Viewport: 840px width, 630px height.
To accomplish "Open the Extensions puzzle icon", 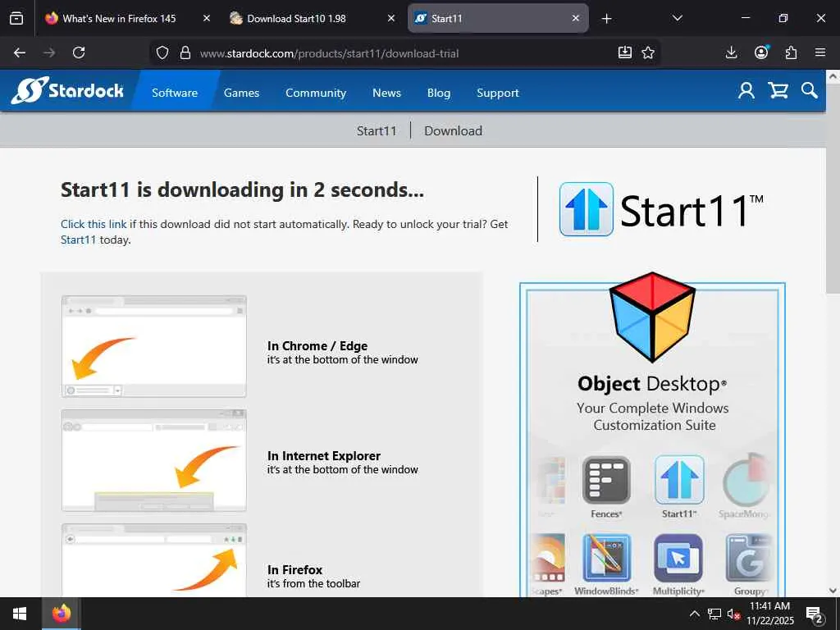I will pos(791,52).
